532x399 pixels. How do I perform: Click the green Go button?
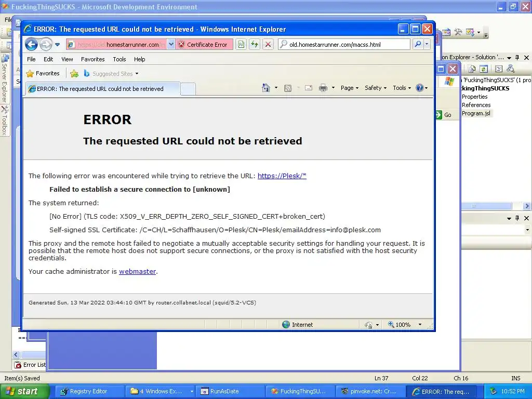pos(444,115)
